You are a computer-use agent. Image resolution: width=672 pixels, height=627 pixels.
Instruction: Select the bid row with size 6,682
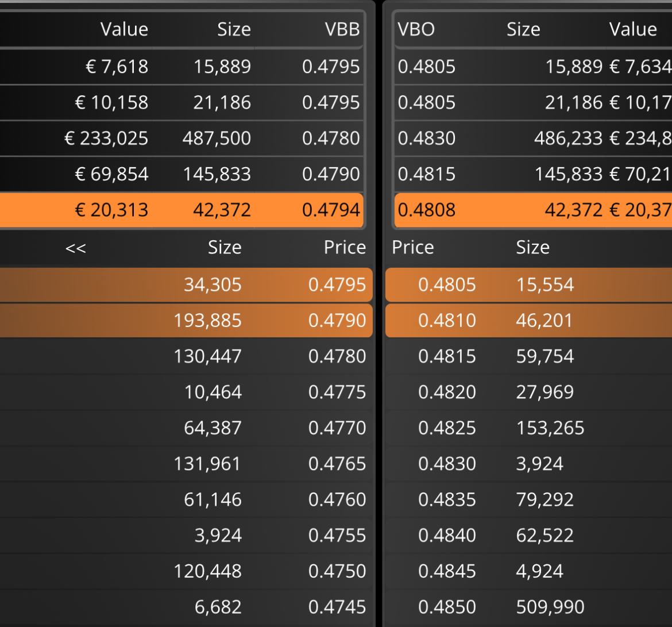pyautogui.click(x=186, y=607)
